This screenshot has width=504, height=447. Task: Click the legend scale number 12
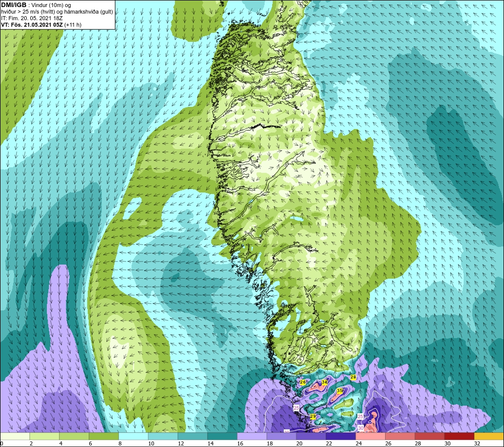(x=180, y=443)
